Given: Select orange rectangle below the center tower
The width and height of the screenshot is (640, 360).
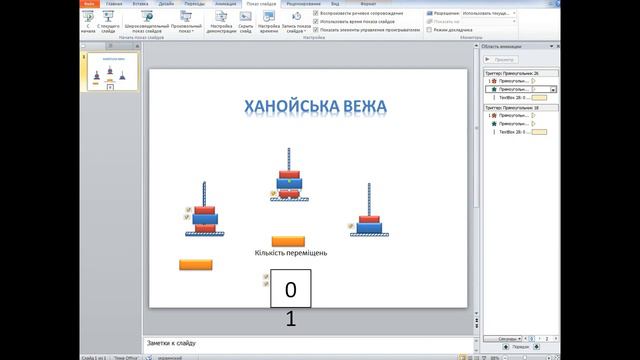Looking at the screenshot, I should pyautogui.click(x=288, y=241).
